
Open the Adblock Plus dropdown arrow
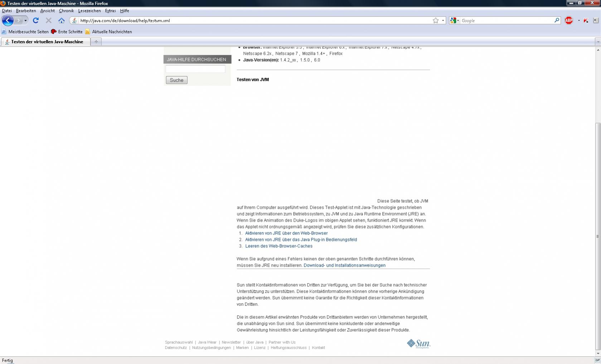point(578,20)
